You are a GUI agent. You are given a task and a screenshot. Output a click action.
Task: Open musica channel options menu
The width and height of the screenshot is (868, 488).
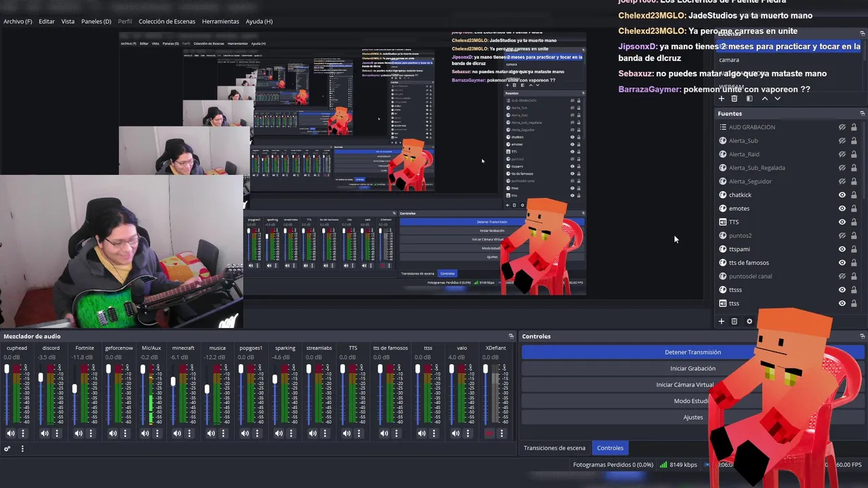223,433
